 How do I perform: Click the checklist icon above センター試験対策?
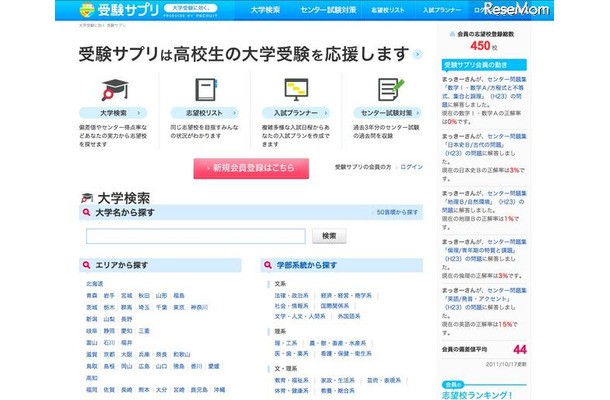390,89
